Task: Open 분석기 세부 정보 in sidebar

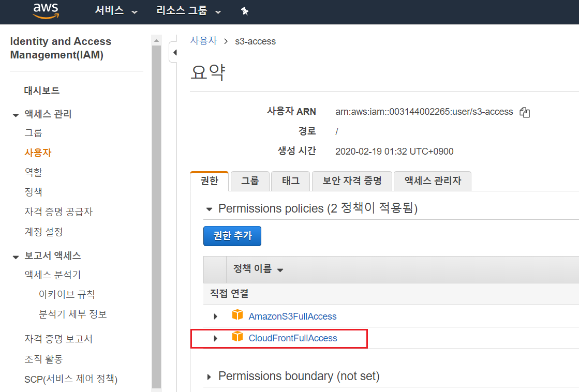Action: [x=73, y=314]
